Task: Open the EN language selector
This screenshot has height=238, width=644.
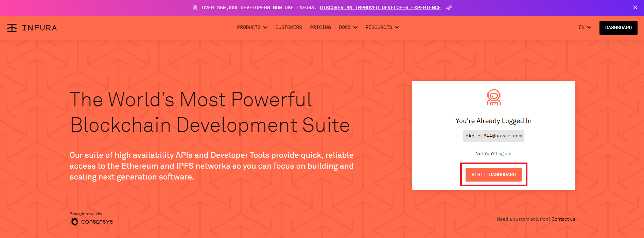Action: click(x=585, y=27)
